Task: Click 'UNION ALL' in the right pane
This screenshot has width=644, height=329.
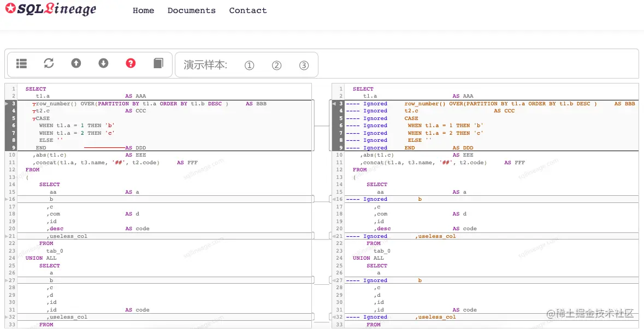Action: point(368,258)
